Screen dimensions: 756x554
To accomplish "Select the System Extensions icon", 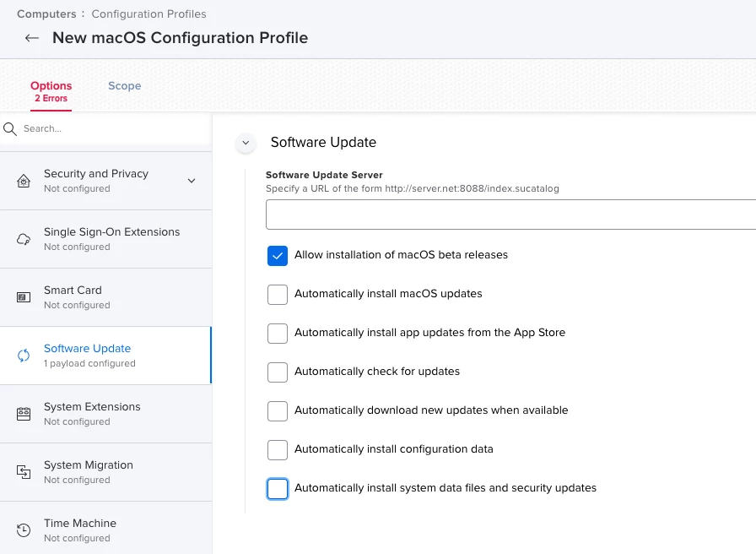I will click(24, 414).
